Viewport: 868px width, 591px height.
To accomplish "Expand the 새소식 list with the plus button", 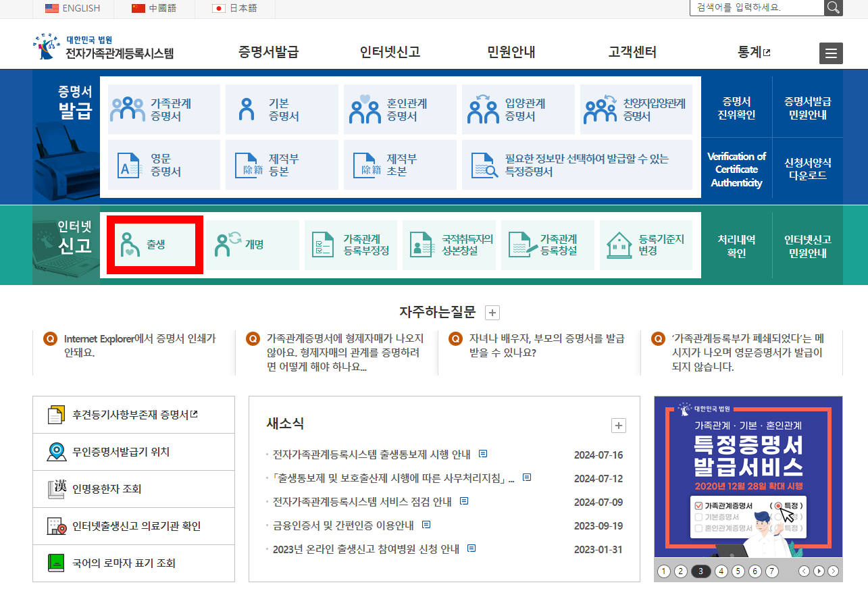I will click(618, 425).
